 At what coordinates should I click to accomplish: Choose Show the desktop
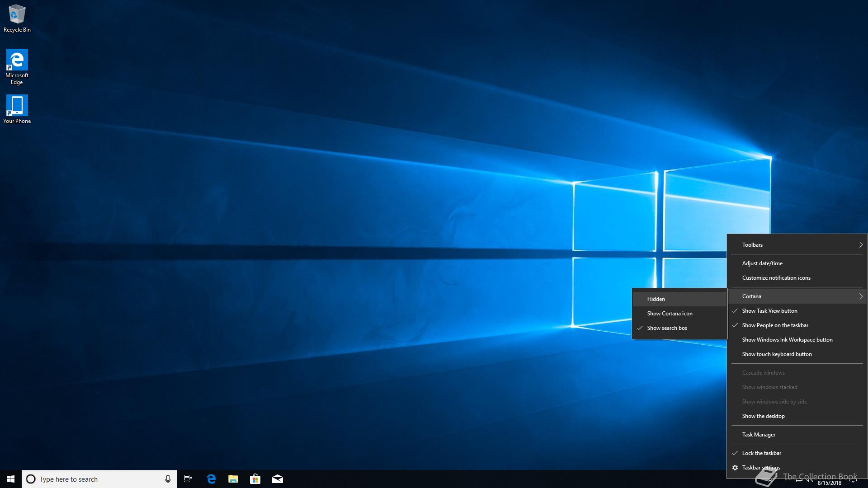click(x=797, y=416)
